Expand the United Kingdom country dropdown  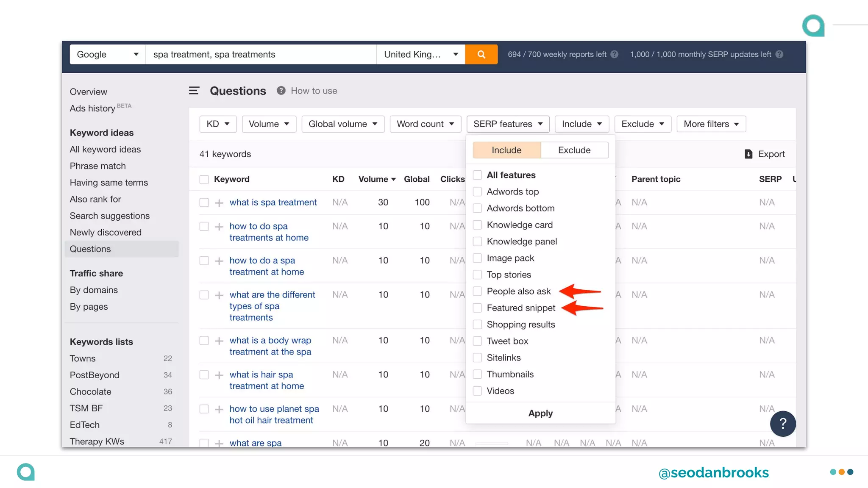click(x=420, y=54)
